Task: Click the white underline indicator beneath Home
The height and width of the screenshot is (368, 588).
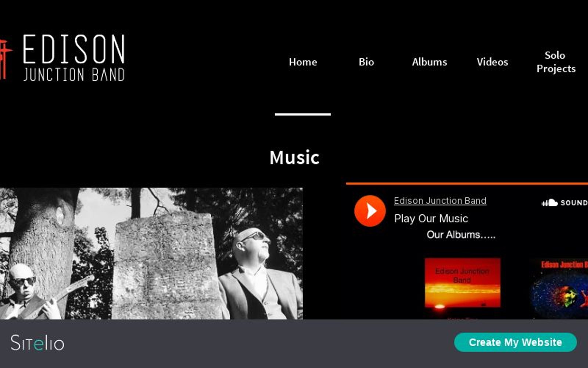Action: tap(303, 114)
